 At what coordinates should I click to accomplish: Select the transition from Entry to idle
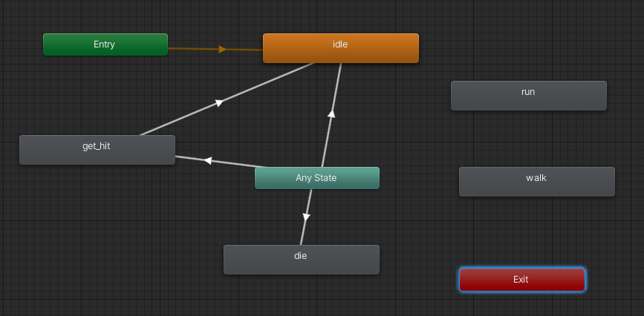tap(222, 49)
